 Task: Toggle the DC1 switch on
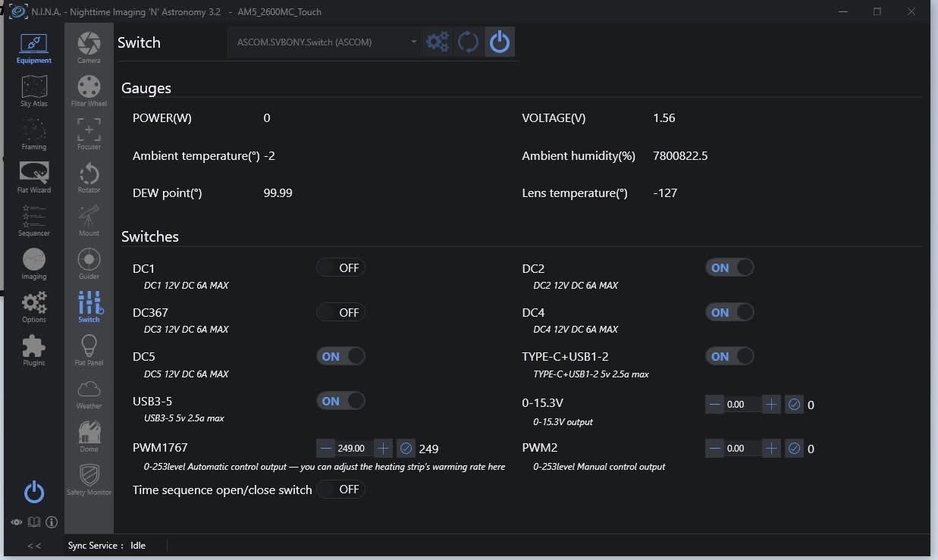click(x=340, y=267)
